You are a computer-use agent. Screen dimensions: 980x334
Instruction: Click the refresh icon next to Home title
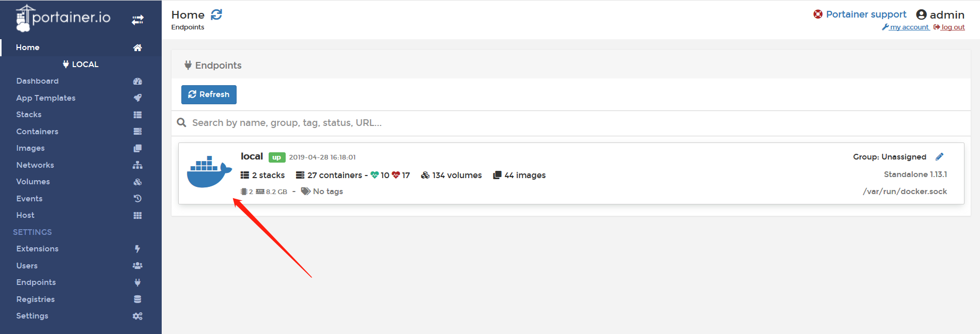(216, 14)
